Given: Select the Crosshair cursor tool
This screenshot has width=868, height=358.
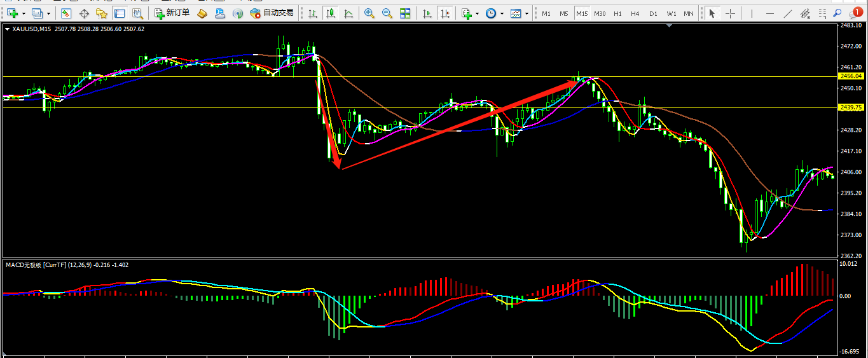Looking at the screenshot, I should click(x=731, y=13).
